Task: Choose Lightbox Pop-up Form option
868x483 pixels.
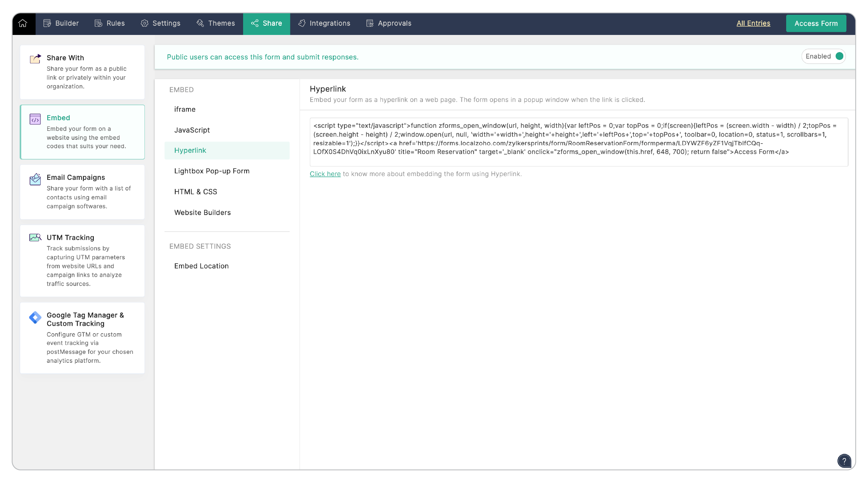Action: [x=212, y=171]
